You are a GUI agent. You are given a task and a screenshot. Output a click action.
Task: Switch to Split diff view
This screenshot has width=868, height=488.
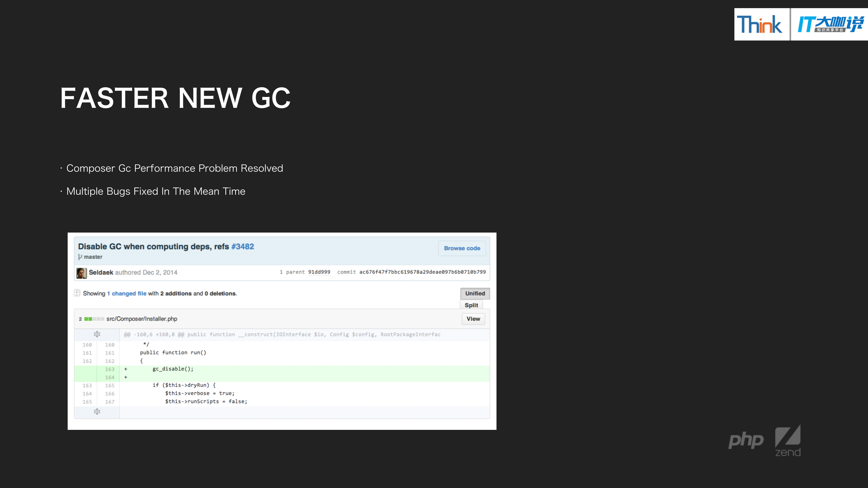471,305
